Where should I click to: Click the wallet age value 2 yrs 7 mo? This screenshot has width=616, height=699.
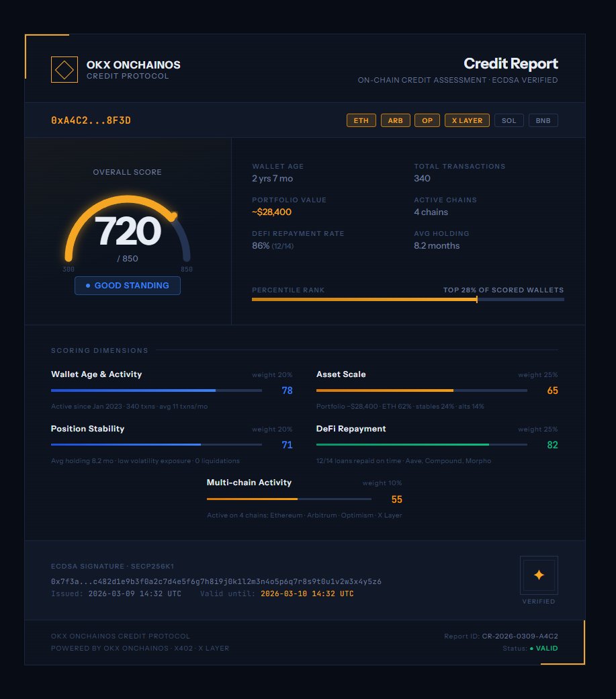273,178
